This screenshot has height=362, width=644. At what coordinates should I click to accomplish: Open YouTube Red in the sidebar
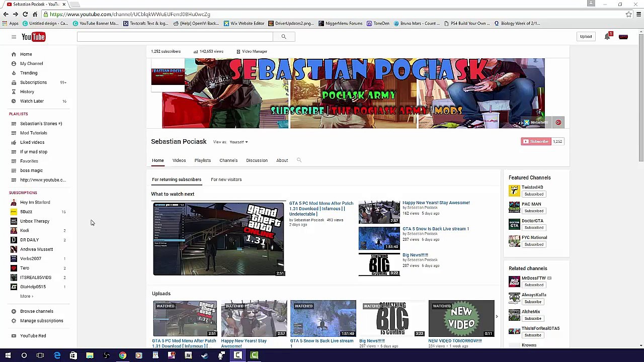(33, 336)
